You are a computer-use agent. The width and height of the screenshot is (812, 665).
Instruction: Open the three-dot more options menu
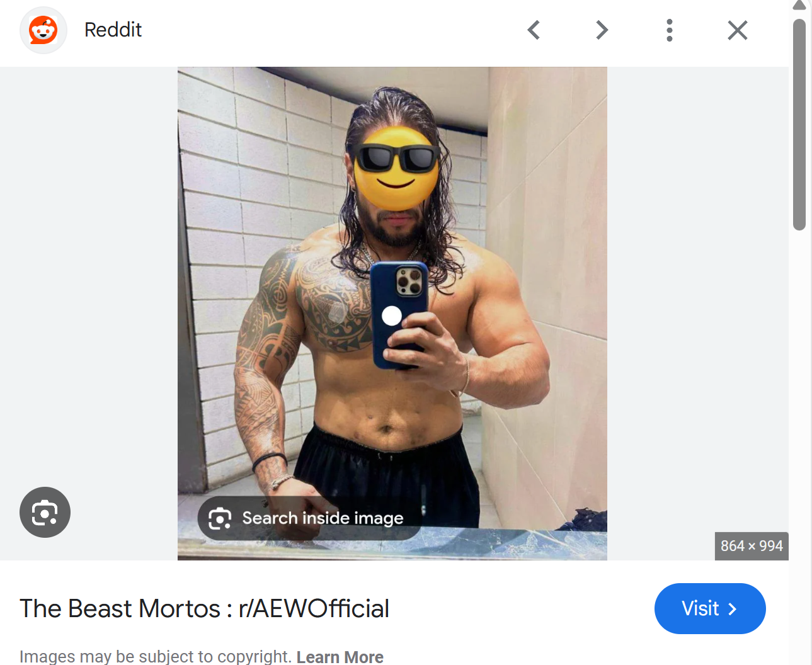click(670, 30)
